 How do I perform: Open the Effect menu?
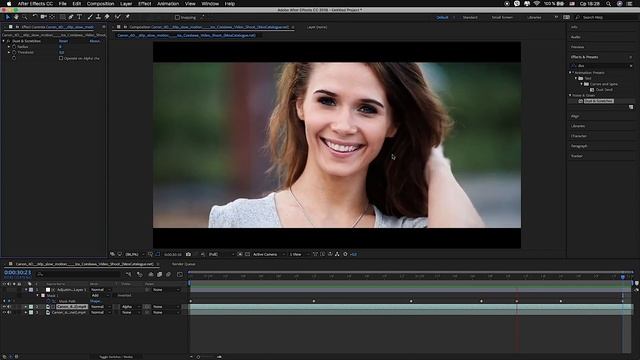click(144, 4)
